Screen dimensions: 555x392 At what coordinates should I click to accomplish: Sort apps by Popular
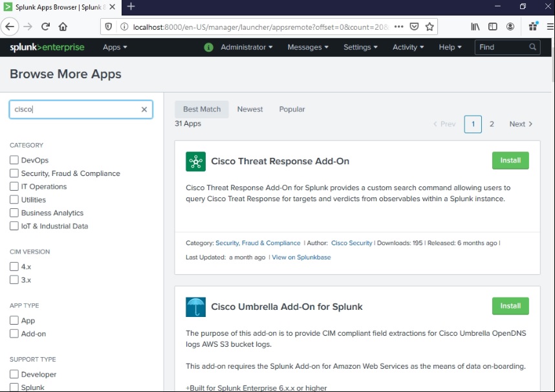pos(292,109)
